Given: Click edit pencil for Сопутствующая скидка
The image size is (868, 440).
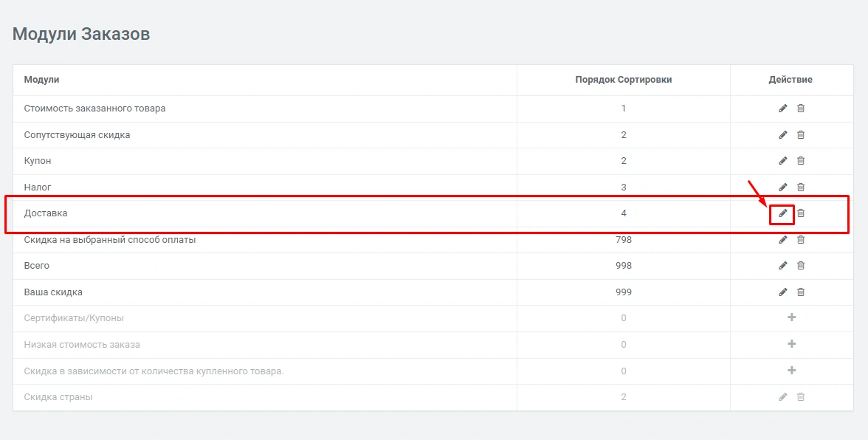Looking at the screenshot, I should (783, 135).
